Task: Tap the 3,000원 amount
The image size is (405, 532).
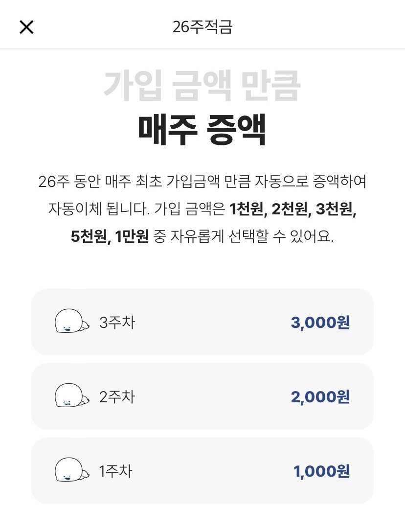Action: 320,323
